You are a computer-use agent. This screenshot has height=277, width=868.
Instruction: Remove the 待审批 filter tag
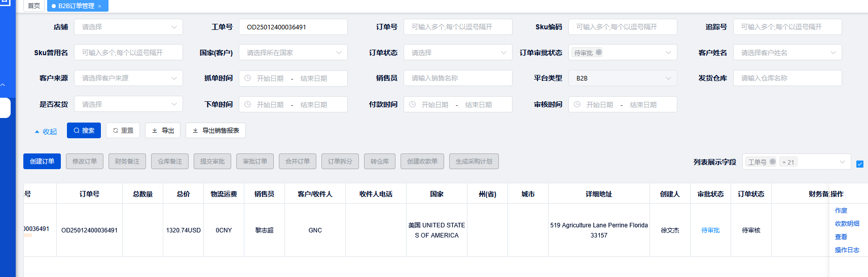(x=599, y=52)
